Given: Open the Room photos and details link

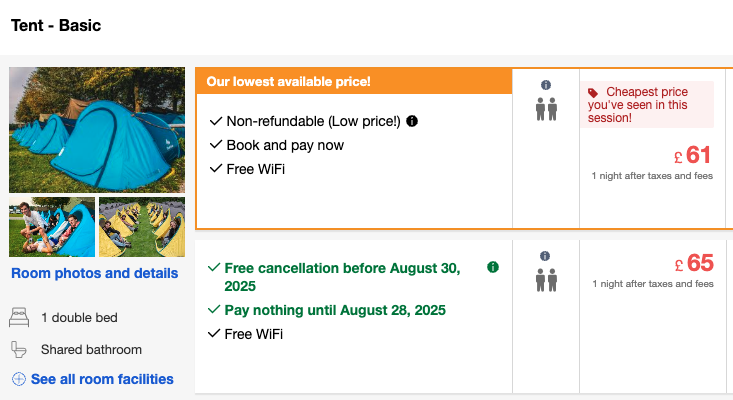Looking at the screenshot, I should point(95,273).
